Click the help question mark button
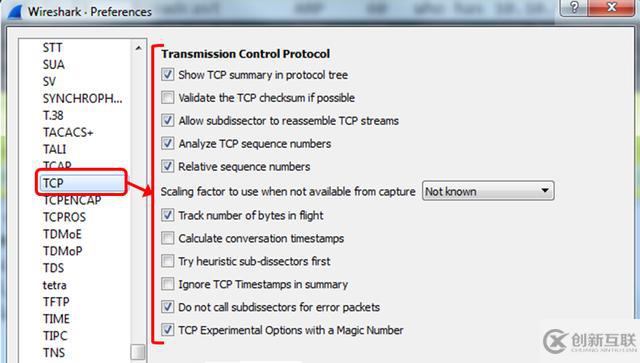The image size is (640, 363). coord(574,7)
